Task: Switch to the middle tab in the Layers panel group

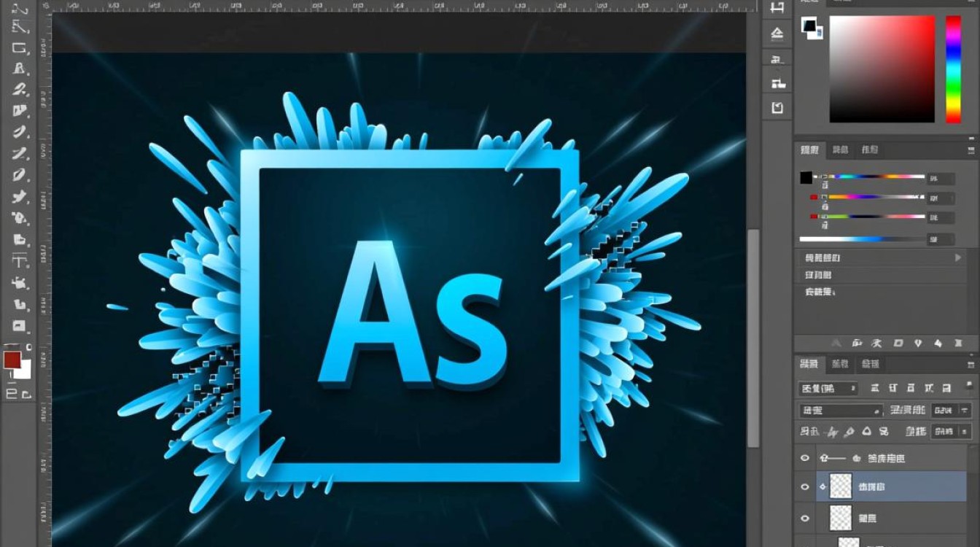Action: point(840,363)
